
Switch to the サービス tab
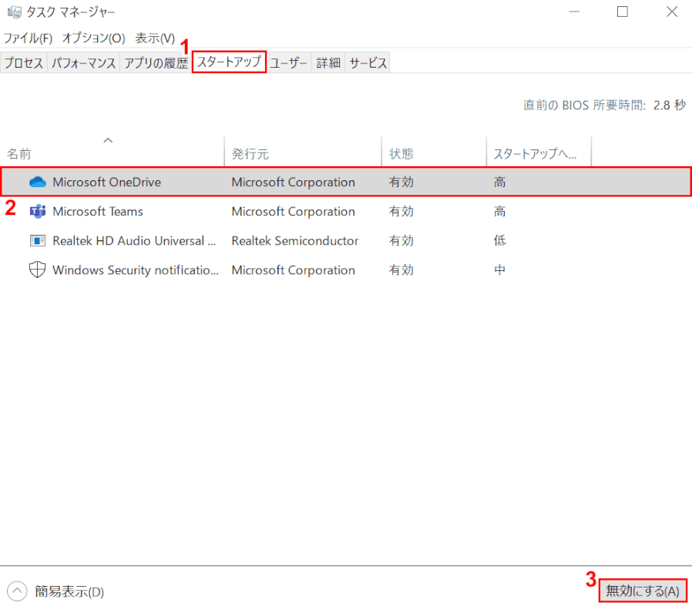point(368,63)
